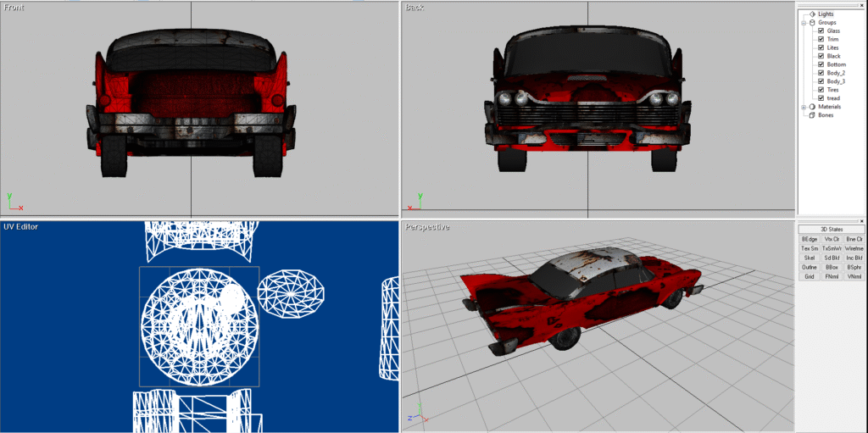Click the Materials sphere icon
The height and width of the screenshot is (433, 868).
[812, 107]
